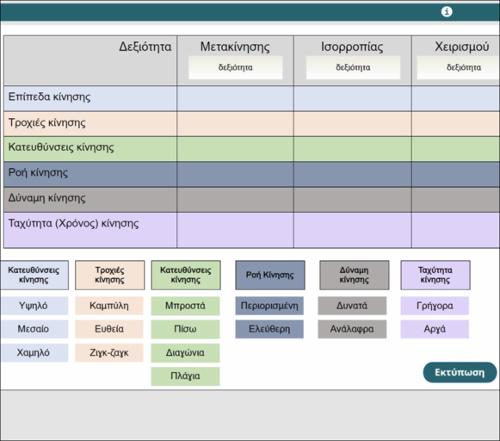The image size is (500, 441).
Task: Select the Πλάγια chip
Action: click(185, 376)
